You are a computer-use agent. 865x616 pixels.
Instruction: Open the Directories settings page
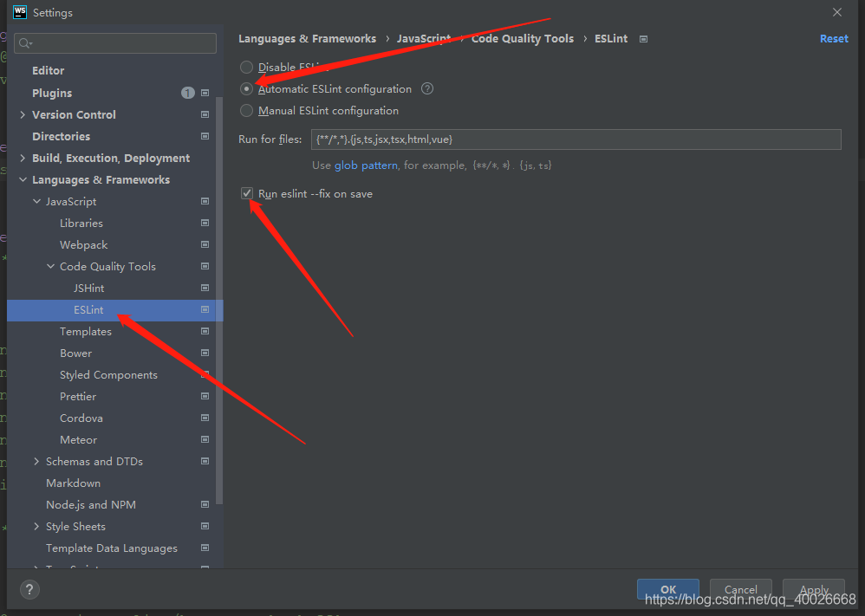tap(61, 136)
